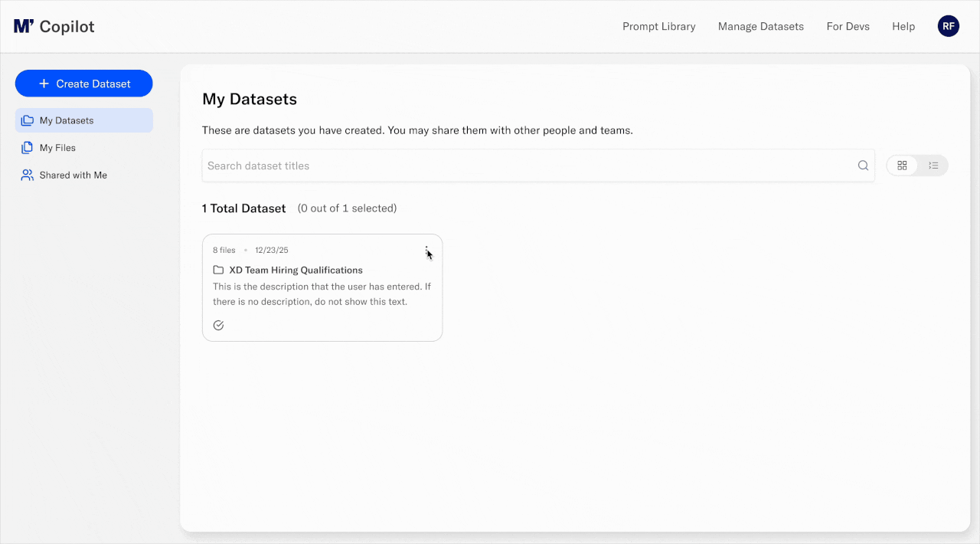Viewport: 980px width, 544px height.
Task: Open My Files via its folder icon
Action: point(27,147)
